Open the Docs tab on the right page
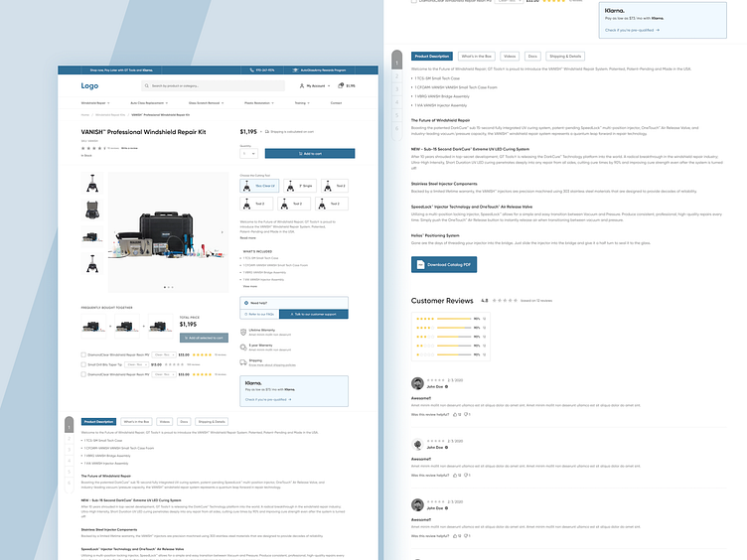This screenshot has height=560, width=747. pyautogui.click(x=532, y=57)
